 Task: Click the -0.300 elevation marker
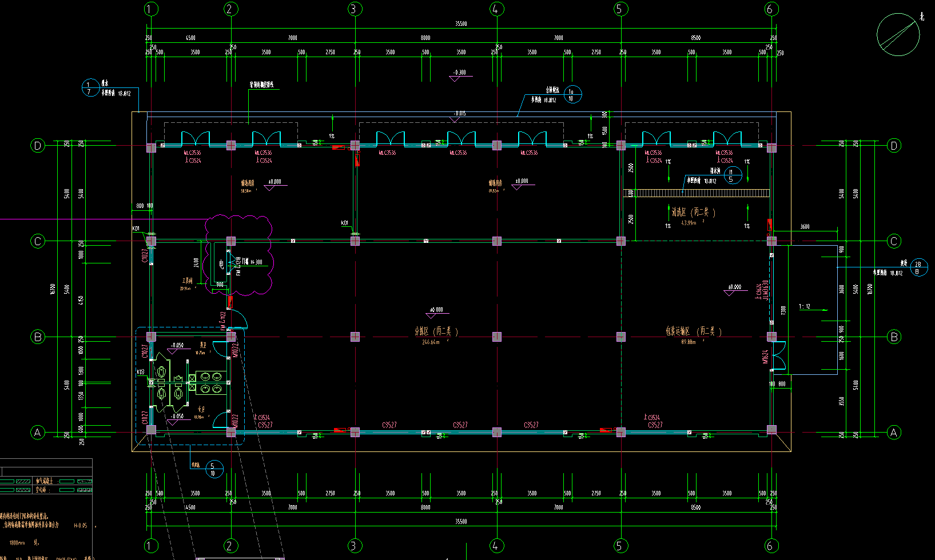click(x=459, y=73)
